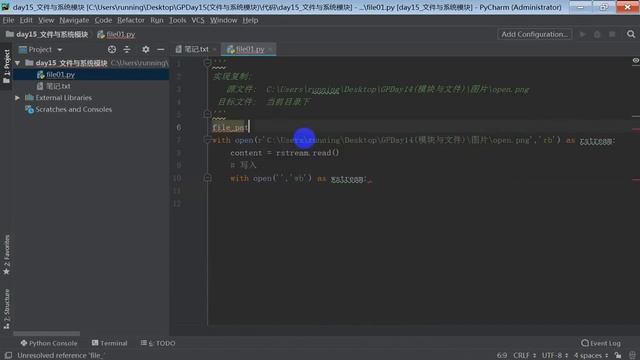Fold the docstring end marker at line 5
The width and height of the screenshot is (640, 360).
(x=207, y=113)
